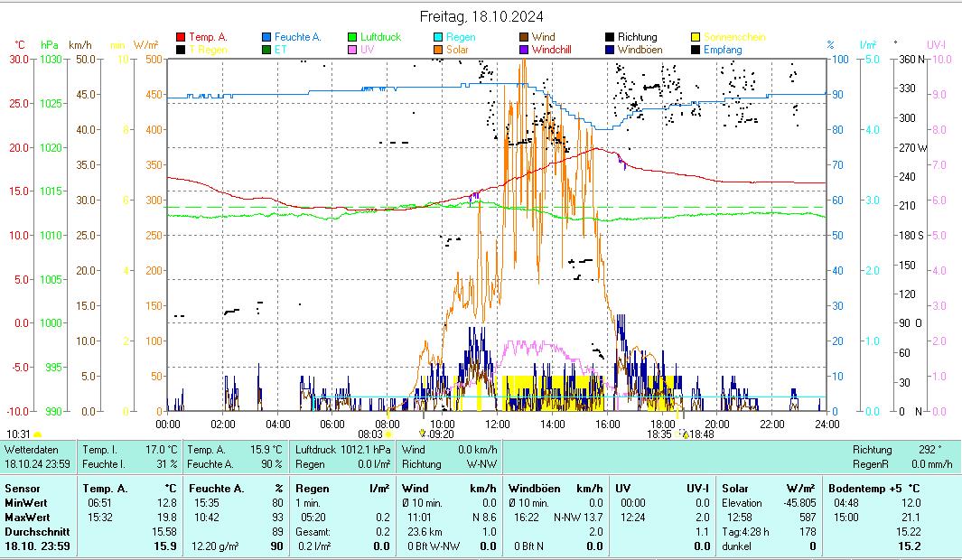Image resolution: width=962 pixels, height=560 pixels.
Task: Click the yellow Sonnenschein legend square
Action: point(696,37)
